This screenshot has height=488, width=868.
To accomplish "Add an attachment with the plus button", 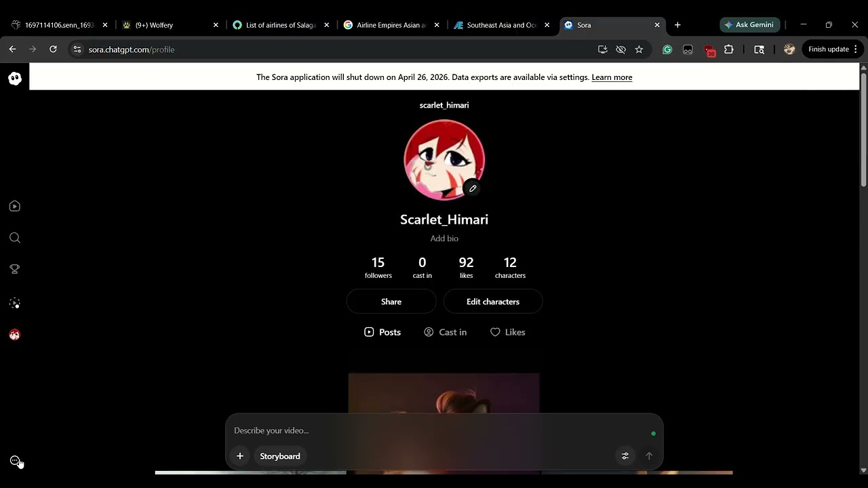I will pos(240,456).
